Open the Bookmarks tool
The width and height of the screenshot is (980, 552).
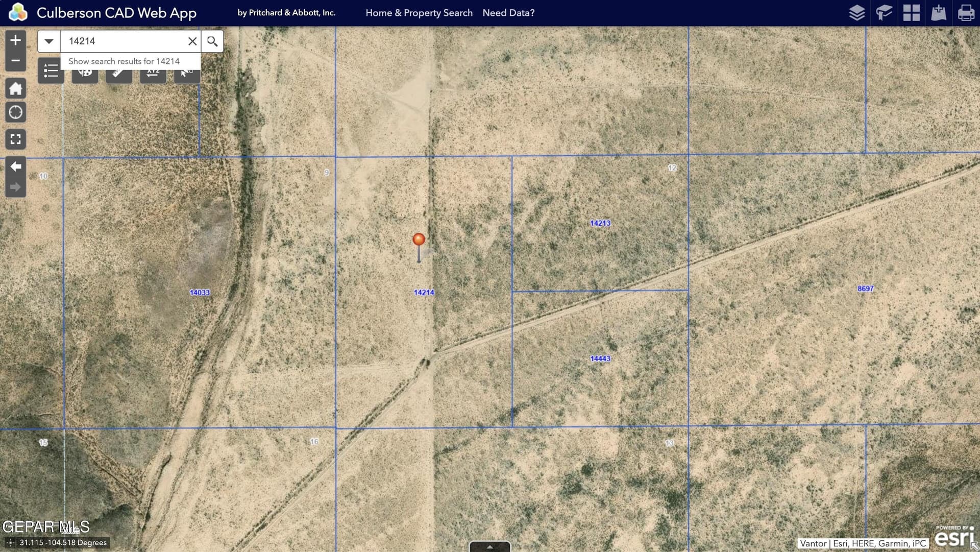pos(884,13)
